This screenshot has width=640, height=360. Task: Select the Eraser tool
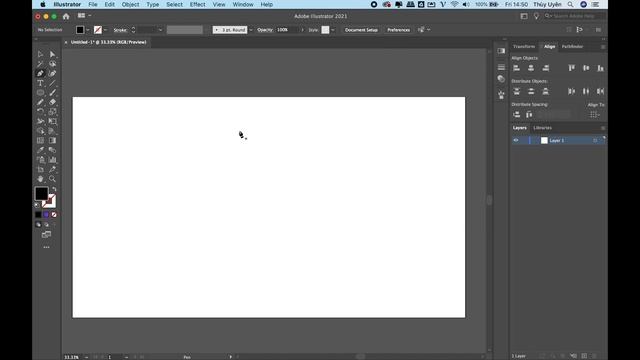pos(52,102)
